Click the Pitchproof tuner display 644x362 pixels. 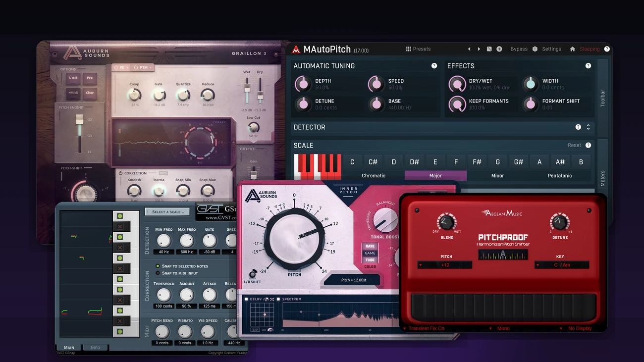(503, 254)
